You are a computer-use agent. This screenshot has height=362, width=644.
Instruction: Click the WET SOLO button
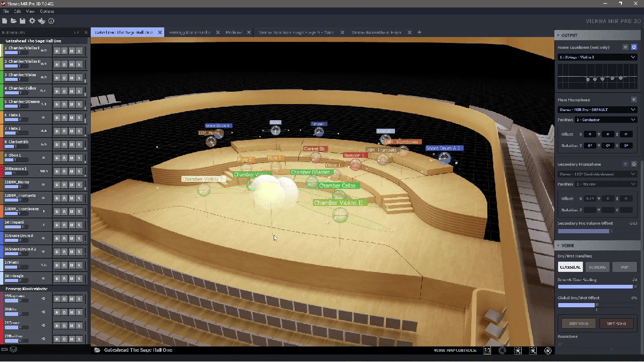(x=616, y=323)
